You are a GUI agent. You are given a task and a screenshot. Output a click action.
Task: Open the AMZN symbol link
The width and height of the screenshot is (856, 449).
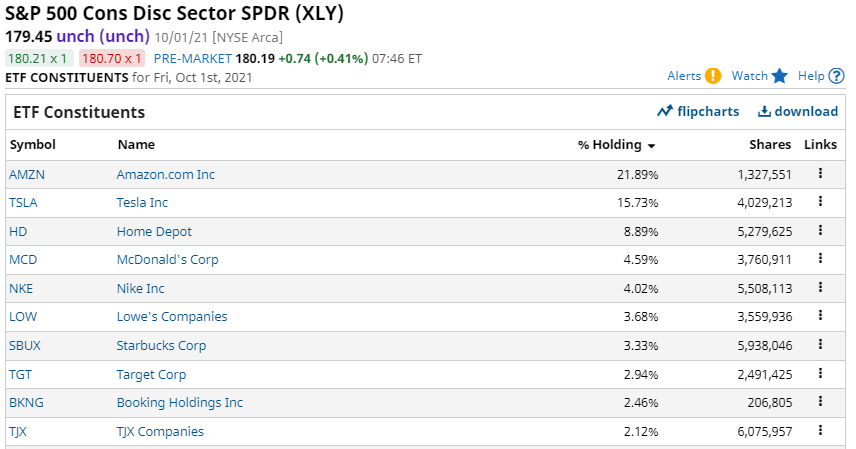(27, 175)
